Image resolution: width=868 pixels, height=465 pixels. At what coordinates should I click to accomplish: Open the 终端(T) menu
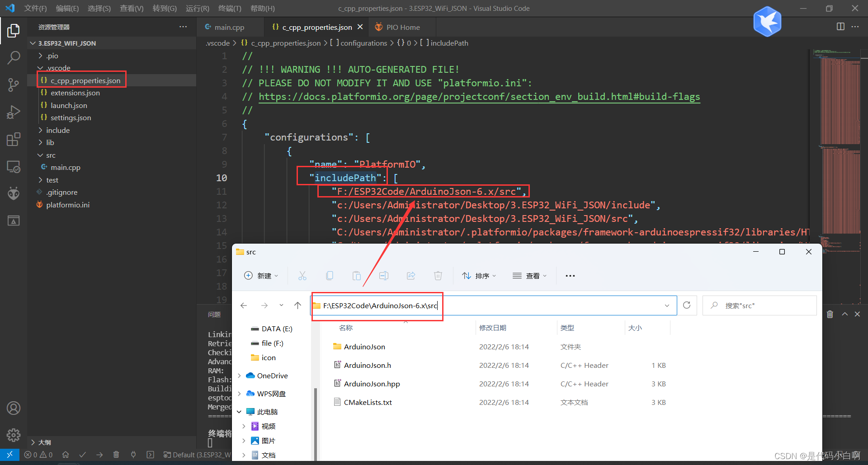[x=230, y=9]
